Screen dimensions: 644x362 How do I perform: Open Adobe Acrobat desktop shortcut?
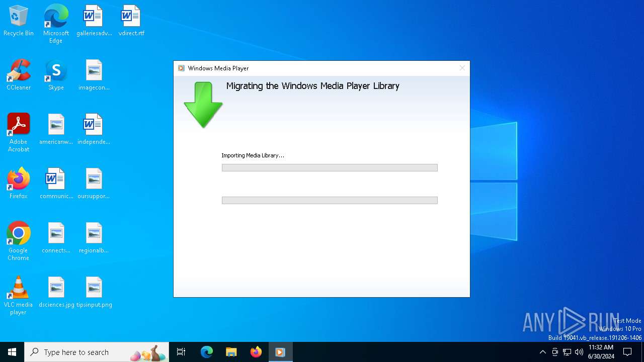[x=19, y=132]
